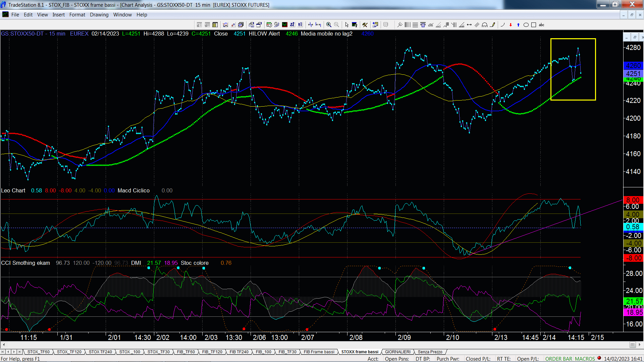644x362 pixels.
Task: Click the Media mobile no lag2 label
Action: pos(327,34)
